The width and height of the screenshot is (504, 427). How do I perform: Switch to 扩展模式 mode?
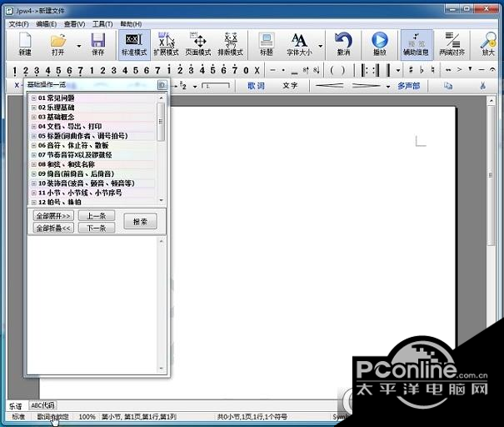tap(166, 44)
